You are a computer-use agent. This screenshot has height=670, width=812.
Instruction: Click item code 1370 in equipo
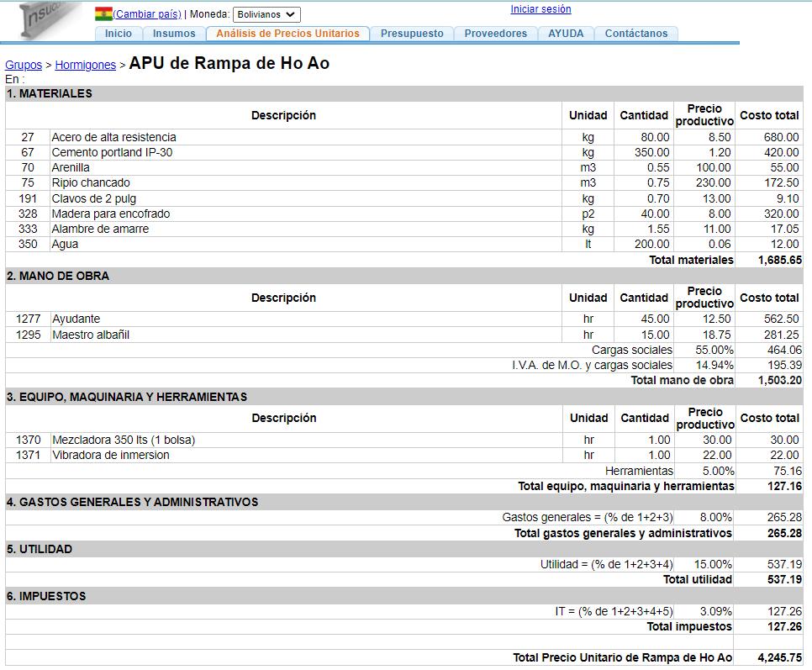[28, 441]
